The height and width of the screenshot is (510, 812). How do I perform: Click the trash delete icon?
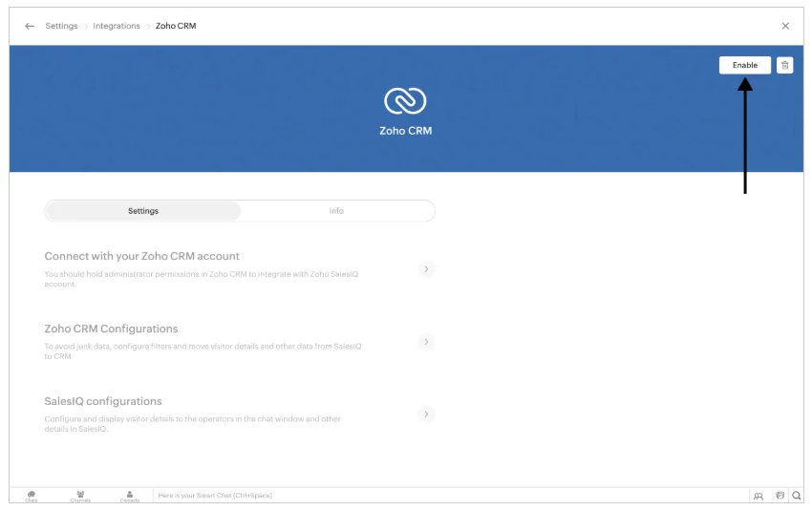click(784, 65)
